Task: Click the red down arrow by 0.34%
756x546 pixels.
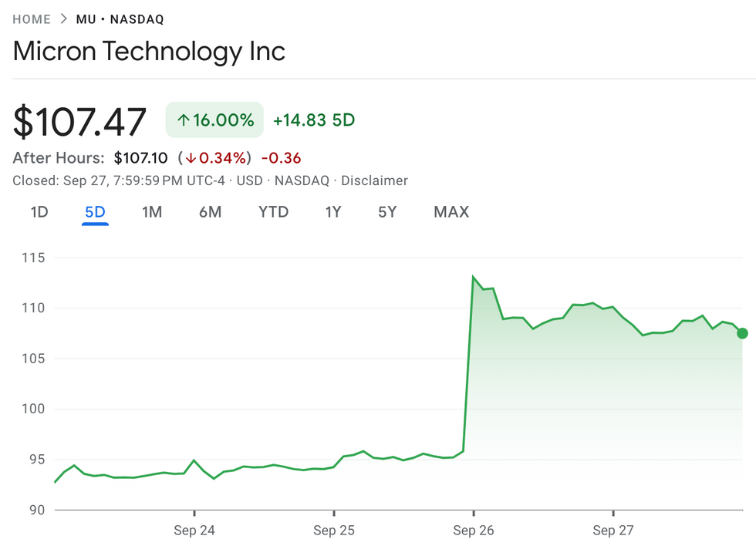Action: click(x=191, y=159)
